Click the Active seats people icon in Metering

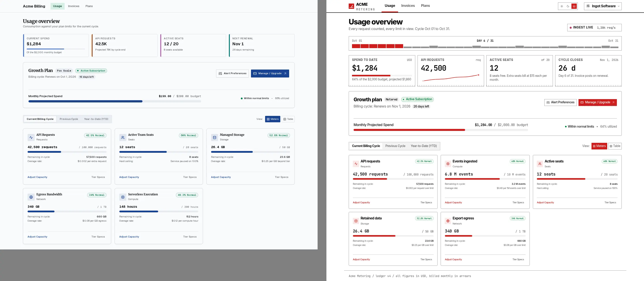coord(540,164)
